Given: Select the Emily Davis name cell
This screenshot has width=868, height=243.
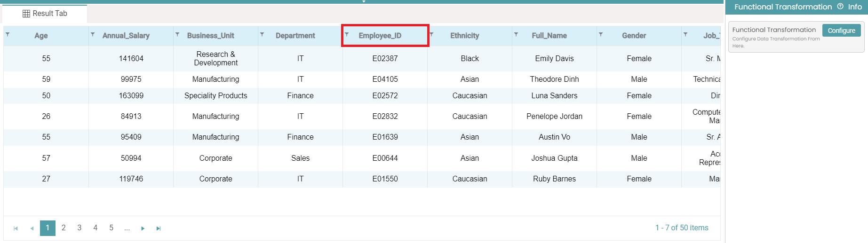Looking at the screenshot, I should click(x=554, y=59).
